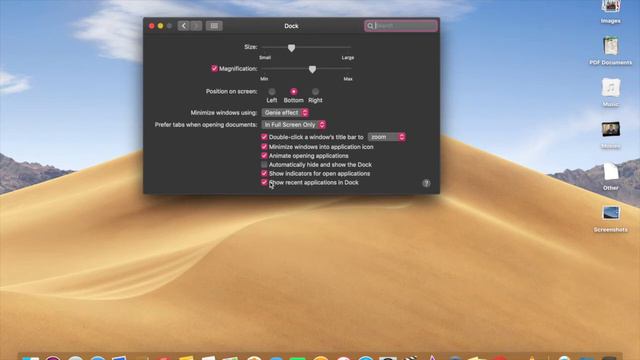Open help with the question mark button
The image size is (640, 360).
[x=426, y=183]
